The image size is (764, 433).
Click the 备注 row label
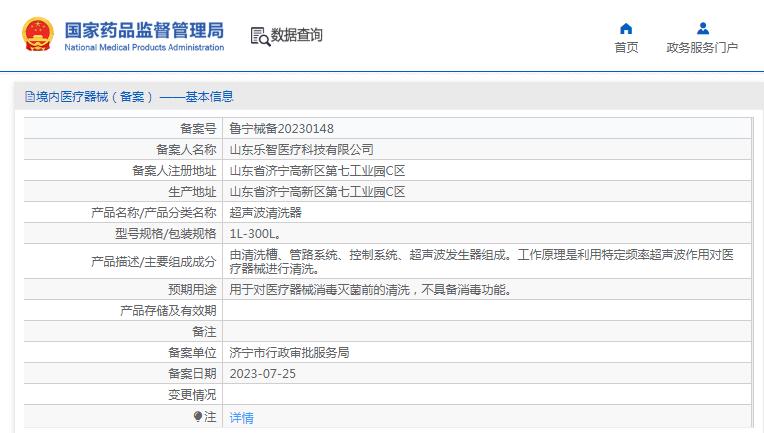click(x=204, y=332)
